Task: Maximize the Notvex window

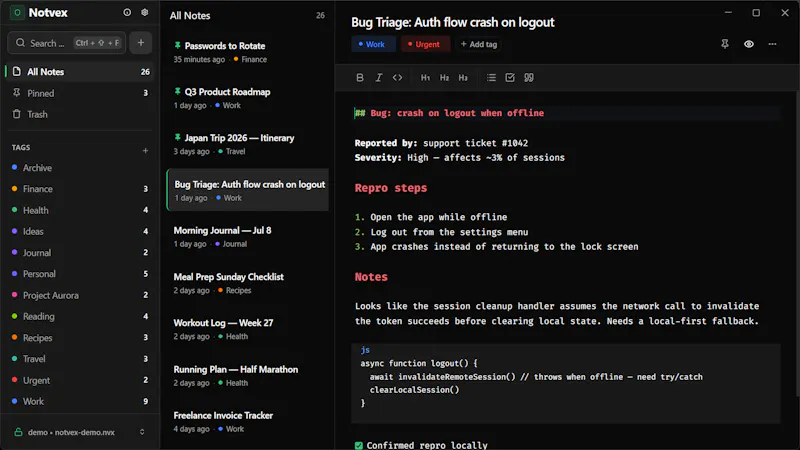Action: [756, 12]
